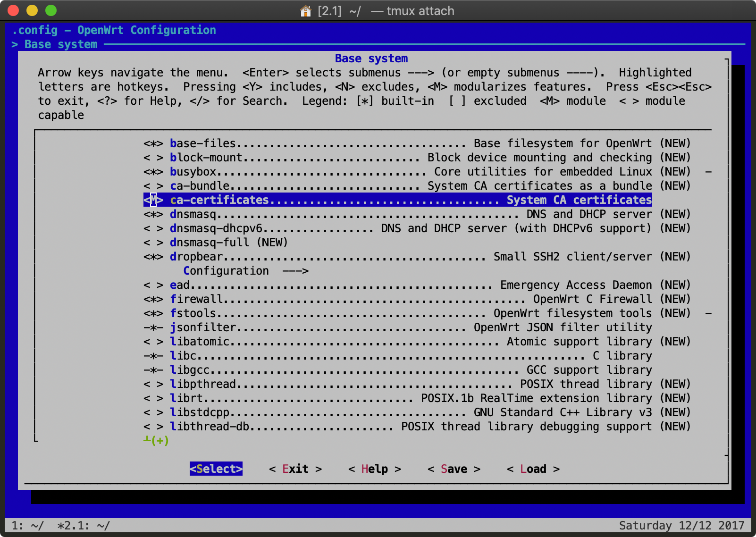Image resolution: width=756 pixels, height=537 pixels.
Task: Click the Base system dialog heading
Action: coord(371,59)
